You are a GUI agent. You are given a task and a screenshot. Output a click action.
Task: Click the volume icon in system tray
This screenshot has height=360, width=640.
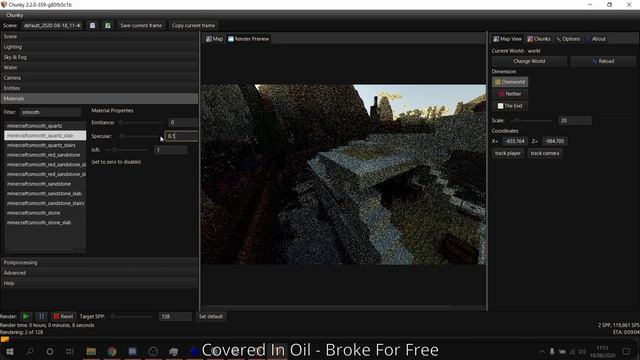coord(582,351)
